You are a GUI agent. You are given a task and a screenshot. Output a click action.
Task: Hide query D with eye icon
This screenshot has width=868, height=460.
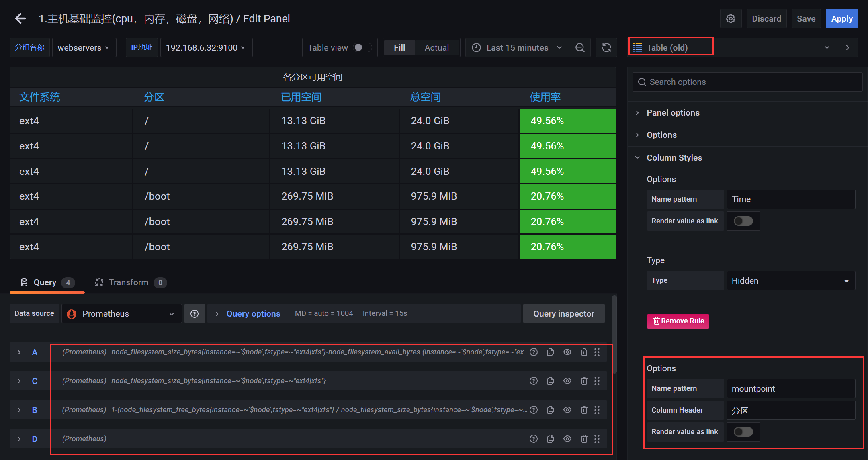pos(567,439)
